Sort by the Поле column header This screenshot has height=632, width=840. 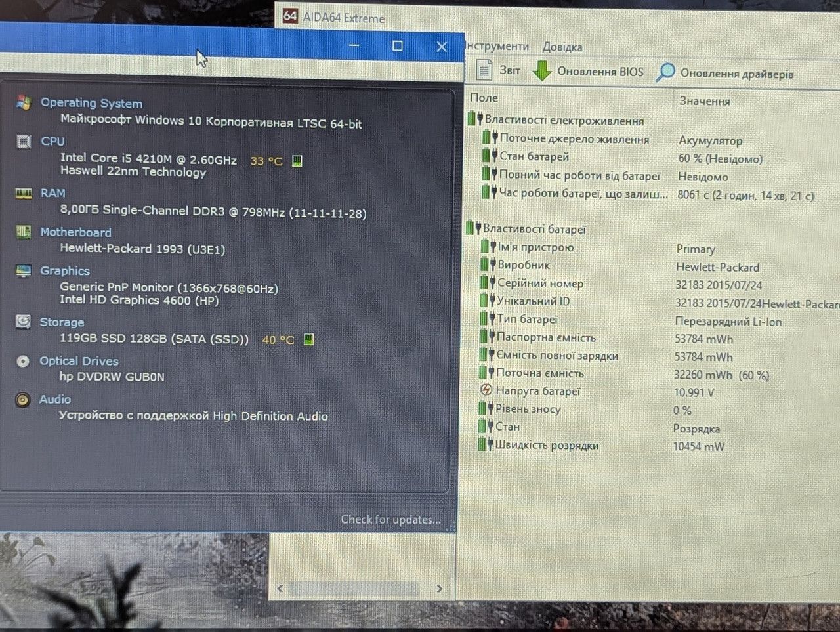[x=484, y=98]
